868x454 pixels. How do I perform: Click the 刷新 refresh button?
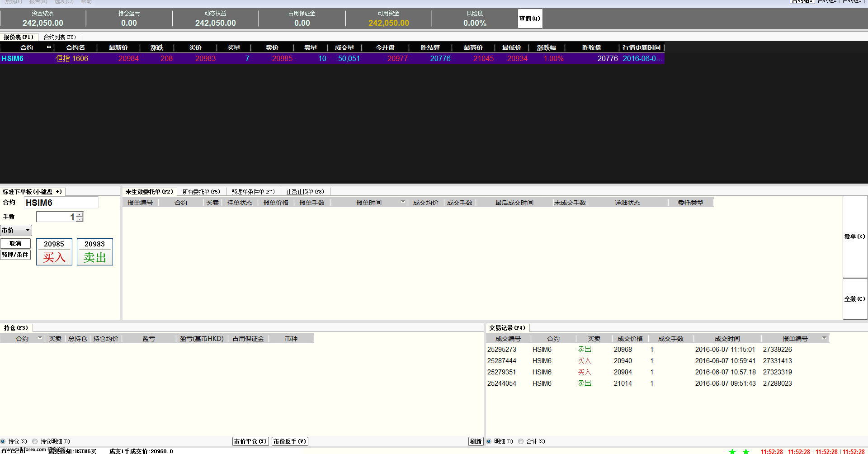(x=476, y=441)
